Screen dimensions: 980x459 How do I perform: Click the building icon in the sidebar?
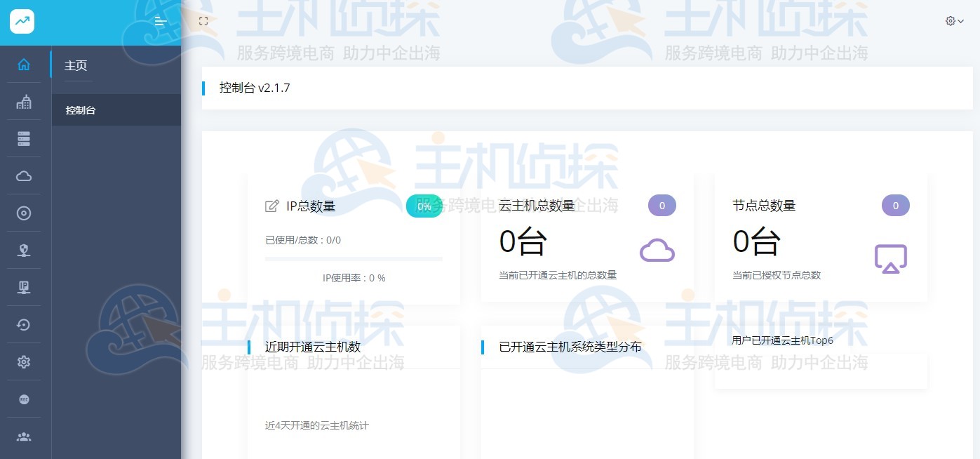23,101
